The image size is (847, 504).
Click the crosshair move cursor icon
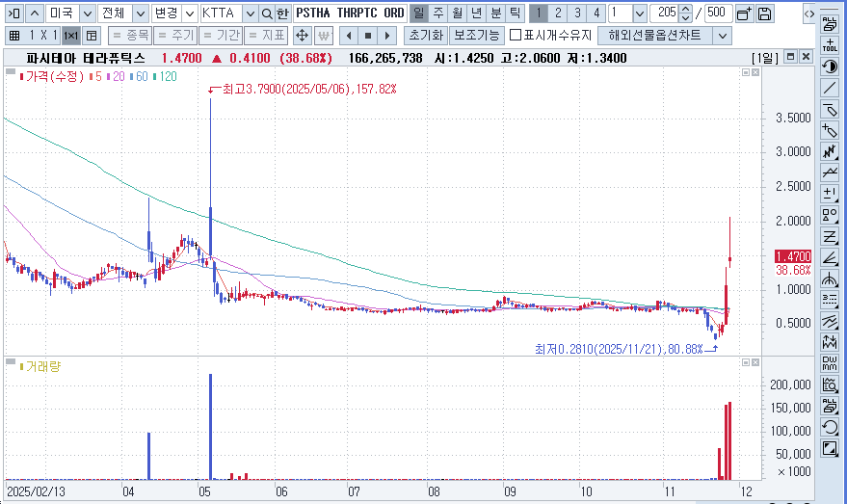point(301,36)
